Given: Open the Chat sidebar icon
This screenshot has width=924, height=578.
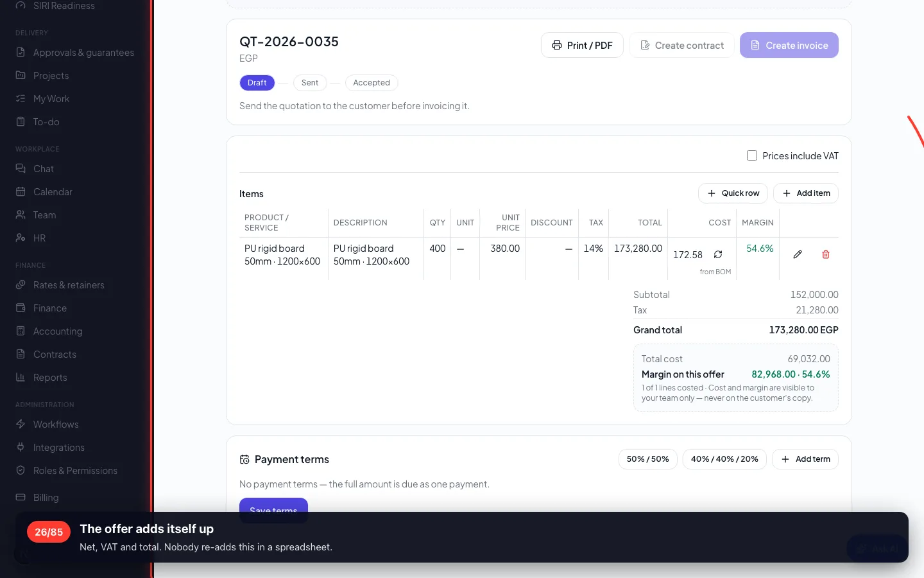Looking at the screenshot, I should [x=21, y=169].
